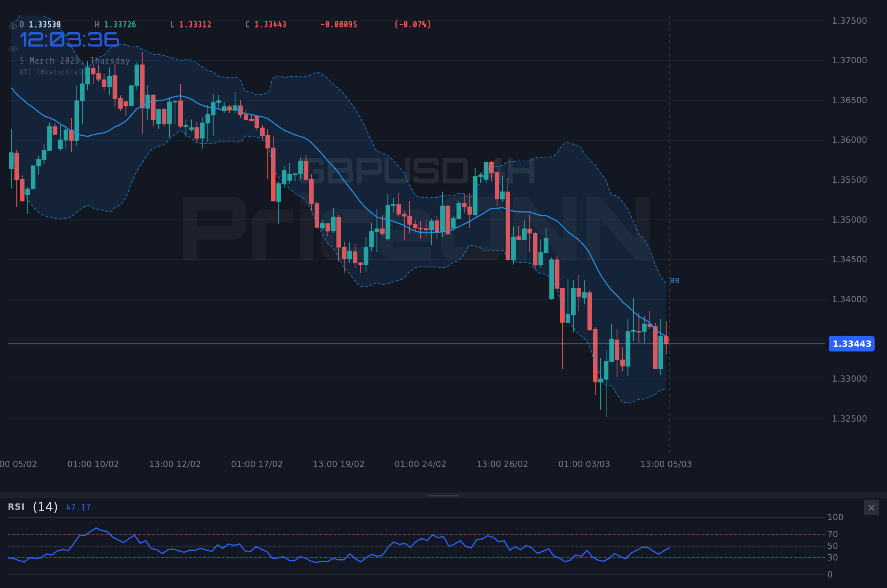
Task: Click the 1.37500 price axis label
Action: (849, 21)
